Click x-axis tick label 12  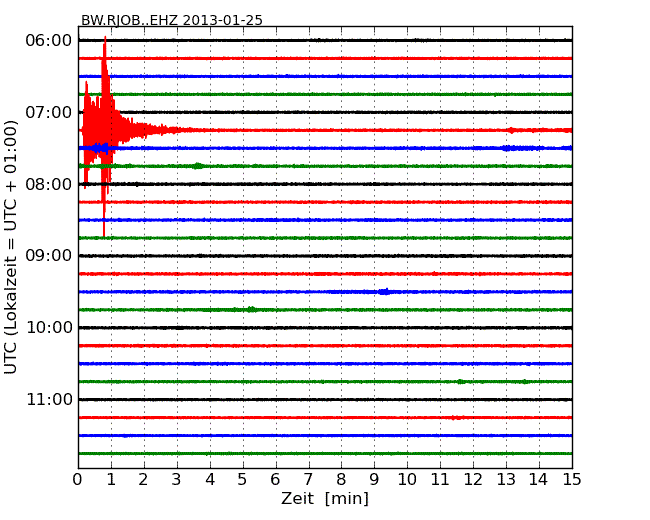473,480
